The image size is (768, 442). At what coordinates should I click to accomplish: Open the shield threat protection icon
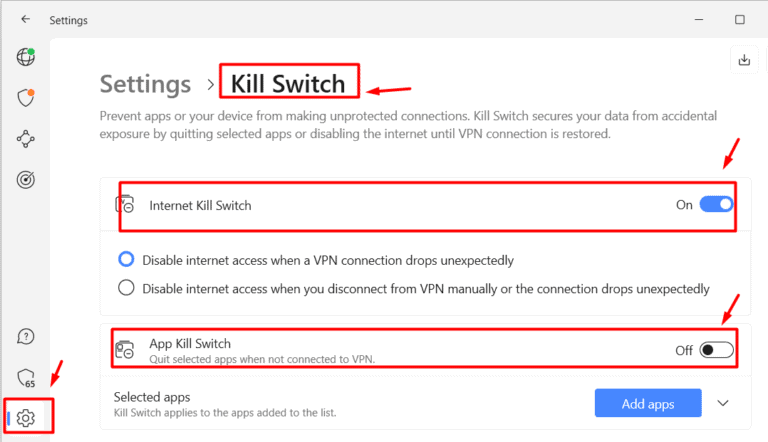26,98
